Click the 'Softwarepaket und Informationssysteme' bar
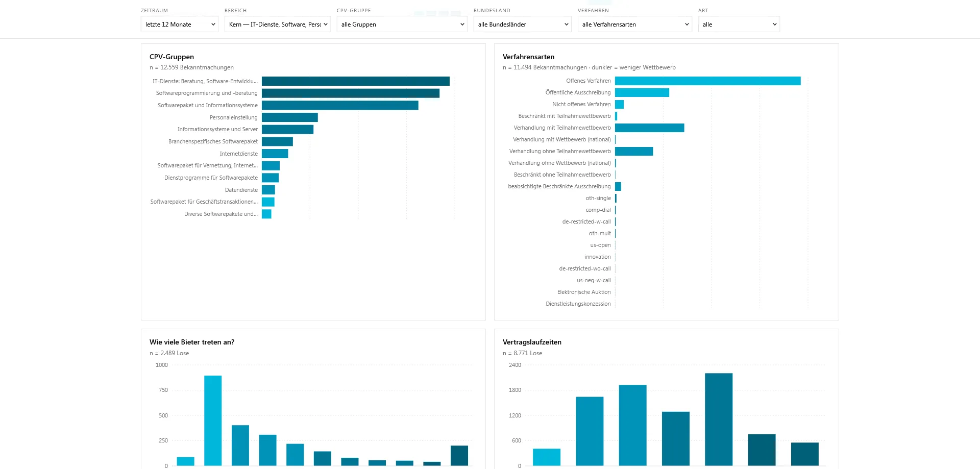The height and width of the screenshot is (469, 980). pyautogui.click(x=340, y=105)
